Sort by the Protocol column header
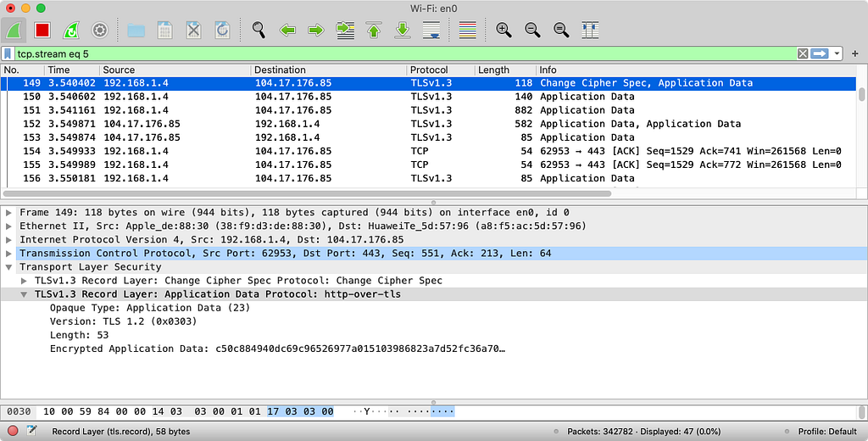Screen dimensions: 868x441 pyautogui.click(x=441, y=70)
